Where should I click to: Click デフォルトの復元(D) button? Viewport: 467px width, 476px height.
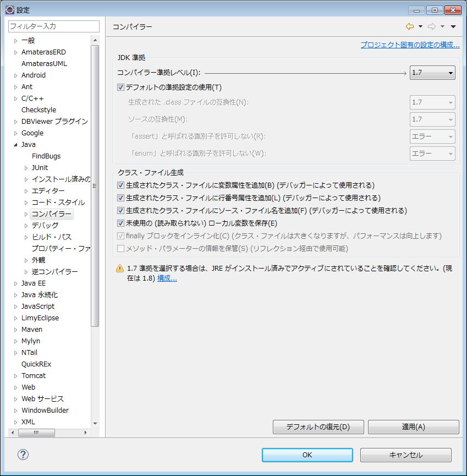318,427
